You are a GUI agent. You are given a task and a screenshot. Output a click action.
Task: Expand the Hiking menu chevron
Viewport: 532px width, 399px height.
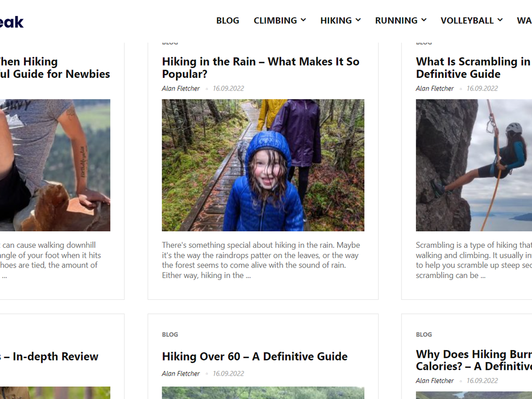point(358,20)
